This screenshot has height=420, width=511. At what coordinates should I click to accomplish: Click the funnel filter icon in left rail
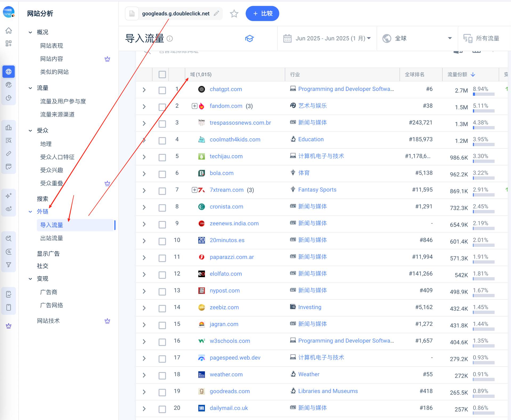9,265
